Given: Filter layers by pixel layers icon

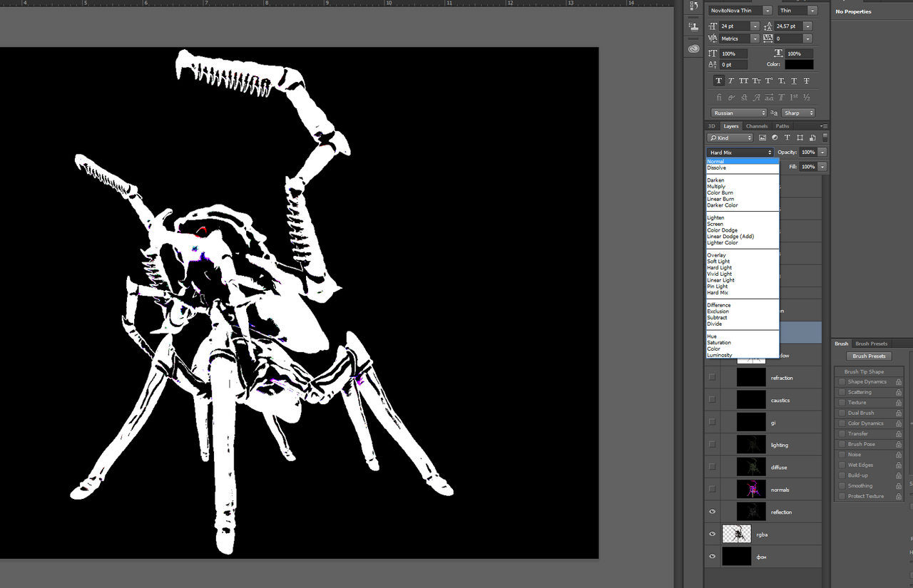Looking at the screenshot, I should [x=762, y=138].
